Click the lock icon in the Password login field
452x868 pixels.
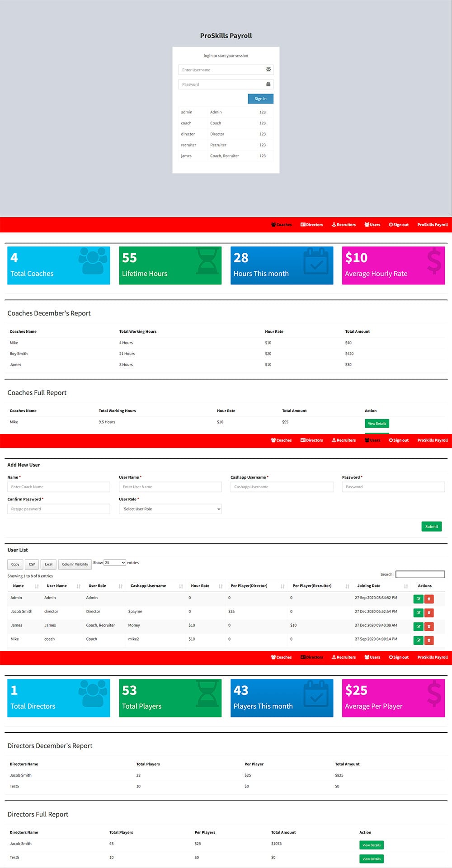pos(268,84)
